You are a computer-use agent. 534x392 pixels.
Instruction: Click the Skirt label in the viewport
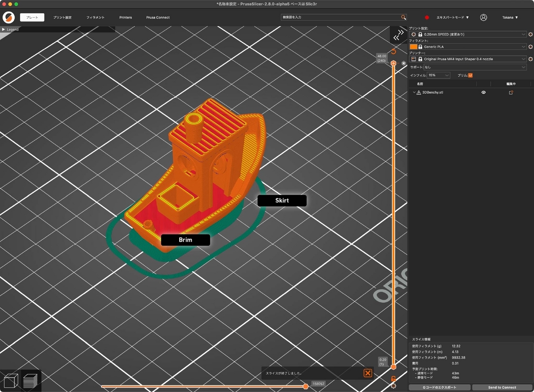click(282, 201)
